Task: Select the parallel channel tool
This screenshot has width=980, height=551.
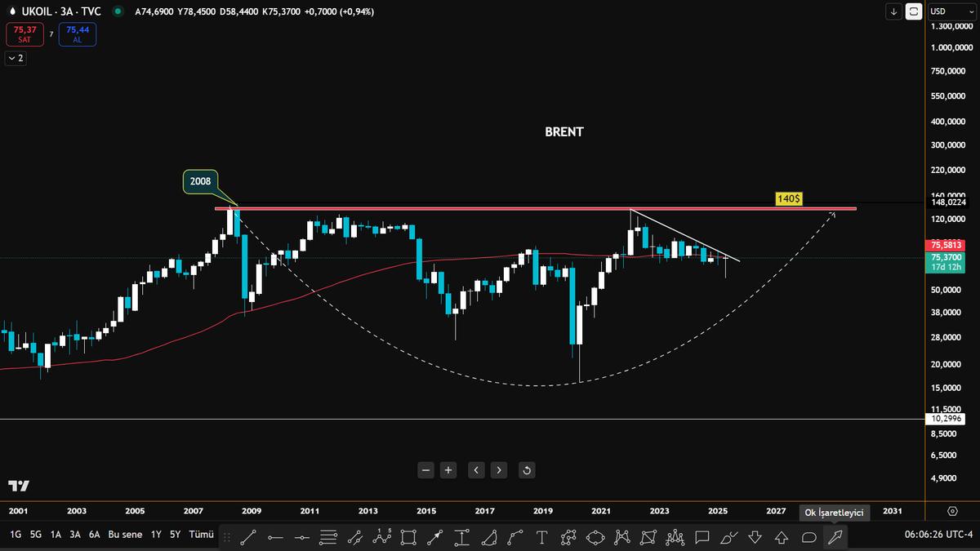Action: tap(355, 537)
